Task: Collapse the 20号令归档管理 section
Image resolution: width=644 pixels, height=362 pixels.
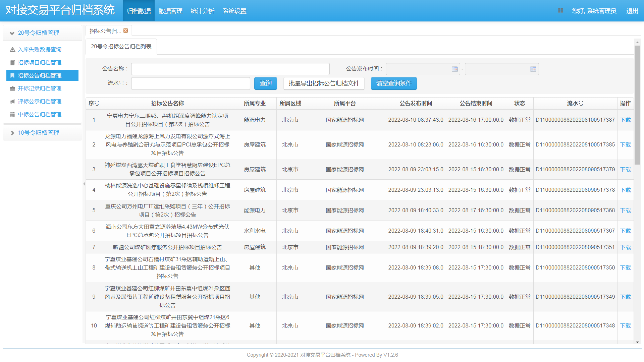Action: tap(12, 33)
